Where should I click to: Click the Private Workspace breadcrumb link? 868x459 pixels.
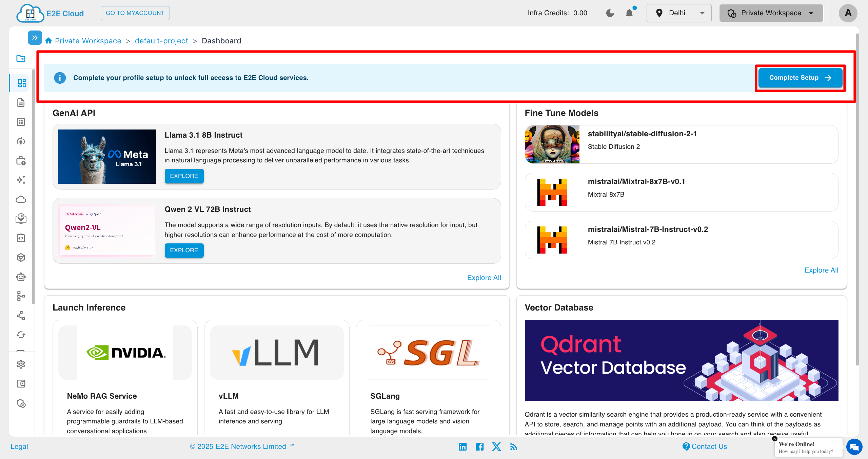tap(88, 41)
